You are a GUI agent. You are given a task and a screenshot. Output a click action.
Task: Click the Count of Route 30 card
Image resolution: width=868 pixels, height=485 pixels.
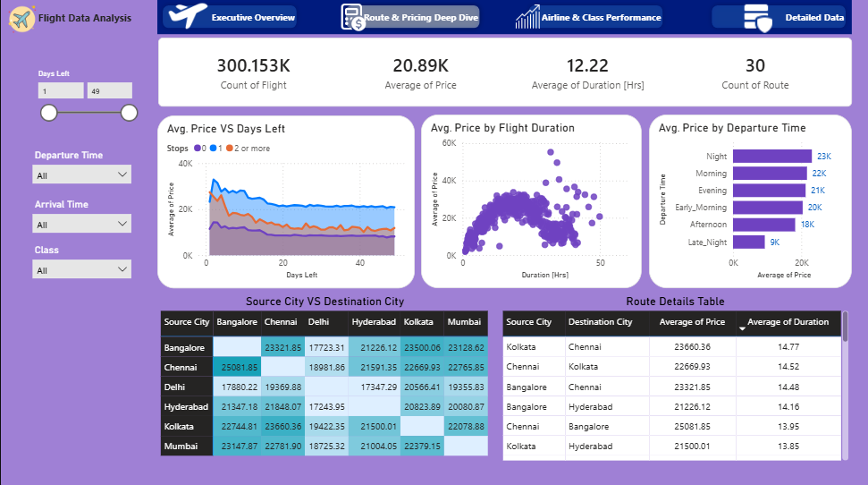[755, 73]
